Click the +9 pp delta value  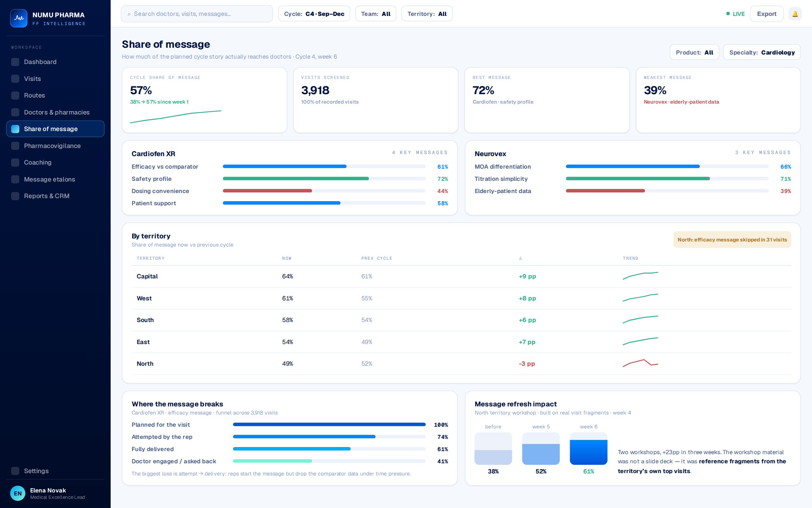point(527,276)
